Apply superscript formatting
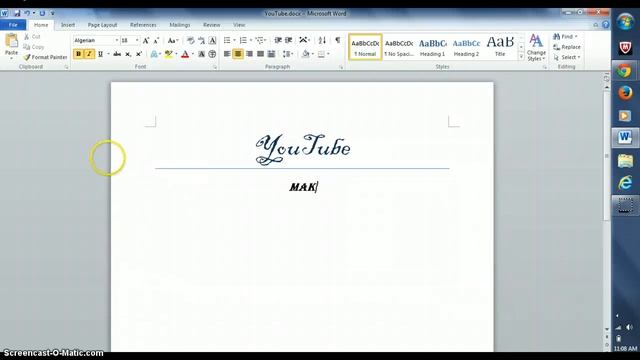This screenshot has width=640, height=360. (139, 54)
